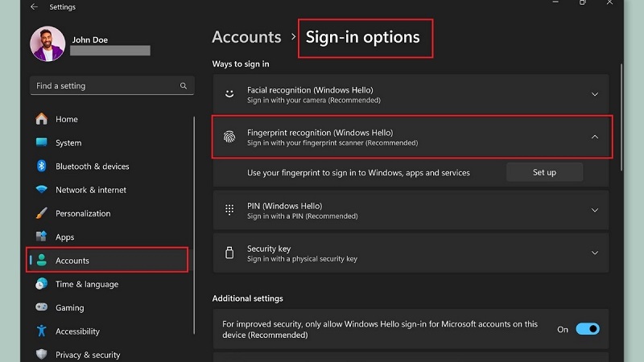Collapse Fingerprint recognition section chevron
Screen dimensions: 644x362
pos(595,137)
